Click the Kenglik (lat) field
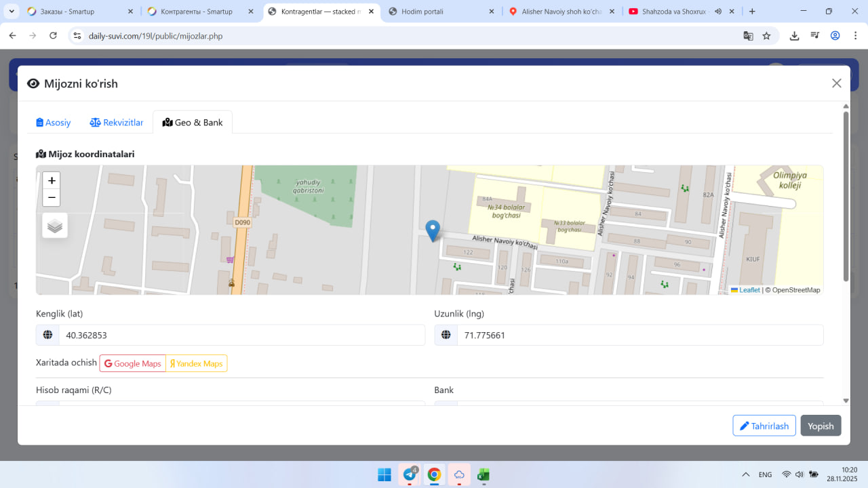Screen dimensions: 868x488 pyautogui.click(x=242, y=335)
